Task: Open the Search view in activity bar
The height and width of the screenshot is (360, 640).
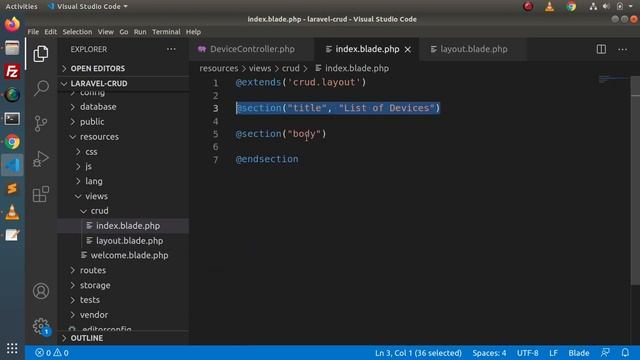Action: click(41, 88)
